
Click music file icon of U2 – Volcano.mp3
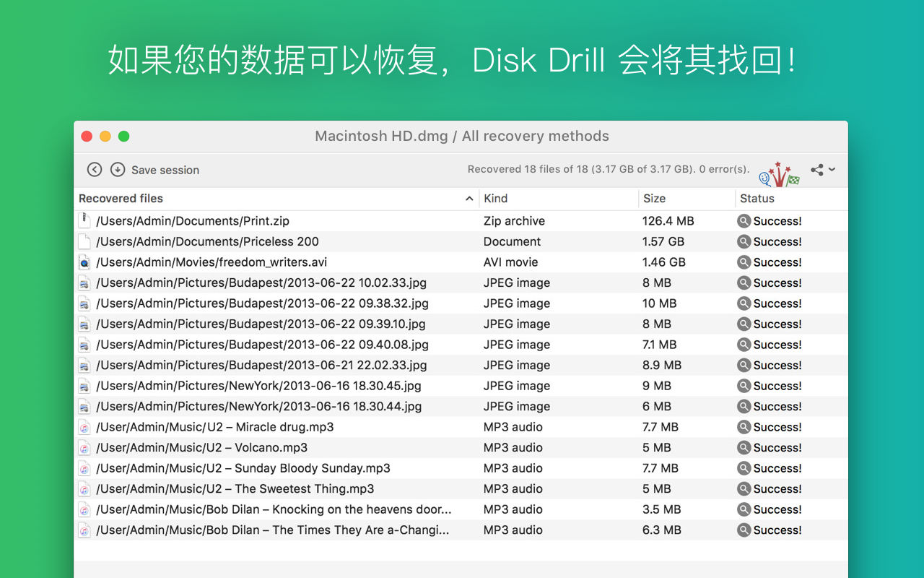[84, 448]
